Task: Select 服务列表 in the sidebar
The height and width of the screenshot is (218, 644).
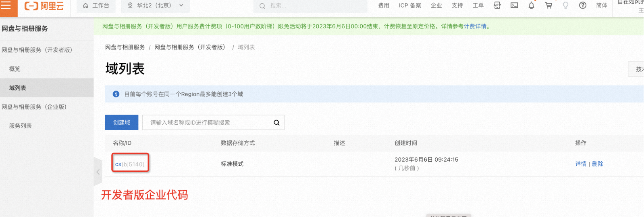Action: 21,125
